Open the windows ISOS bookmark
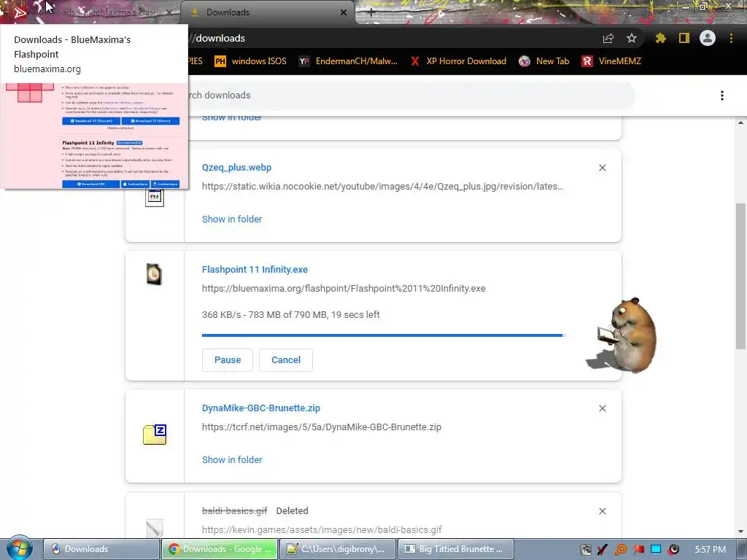Screen dimensions: 747x560 [251, 61]
